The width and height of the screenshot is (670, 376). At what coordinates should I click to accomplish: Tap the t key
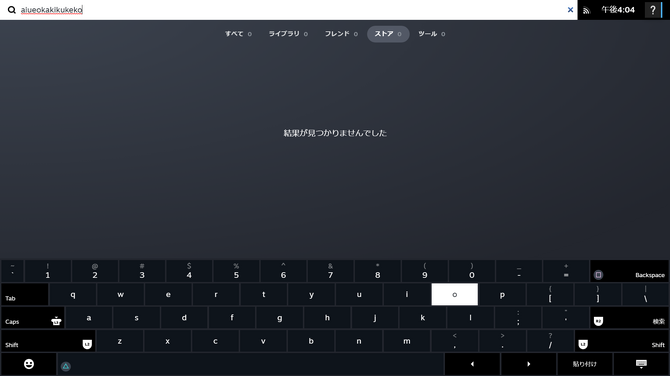264,294
